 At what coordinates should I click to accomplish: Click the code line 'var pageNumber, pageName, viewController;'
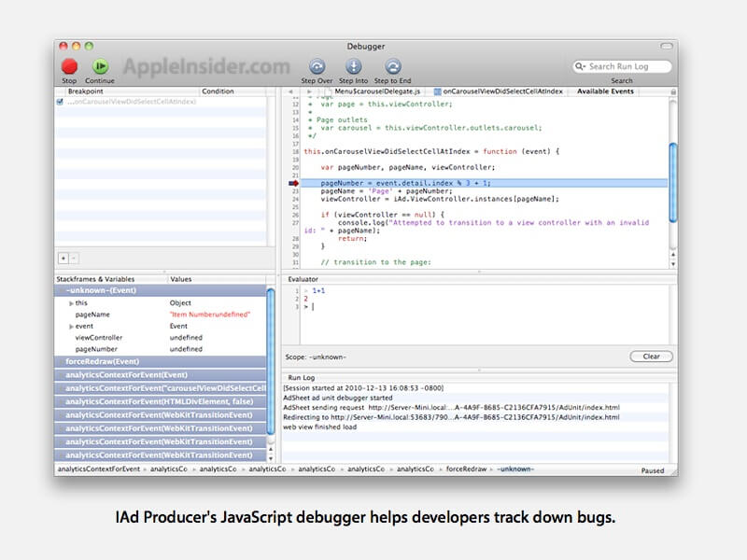(x=408, y=168)
